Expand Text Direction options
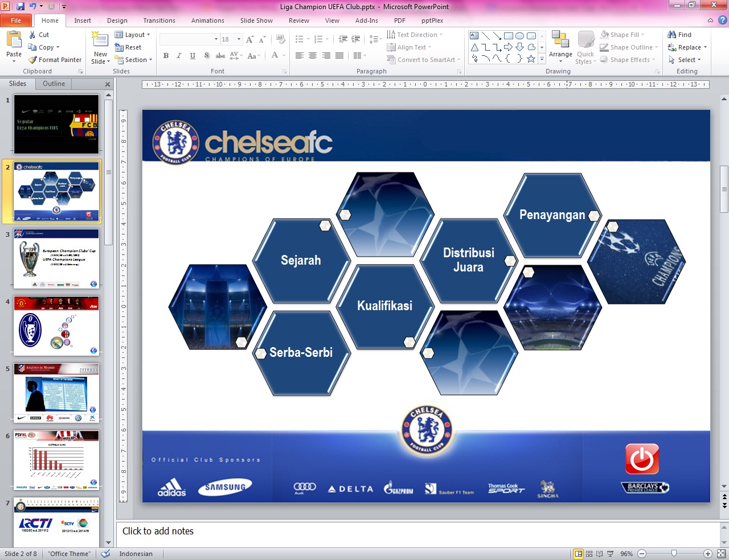The image size is (729, 560). pos(415,35)
